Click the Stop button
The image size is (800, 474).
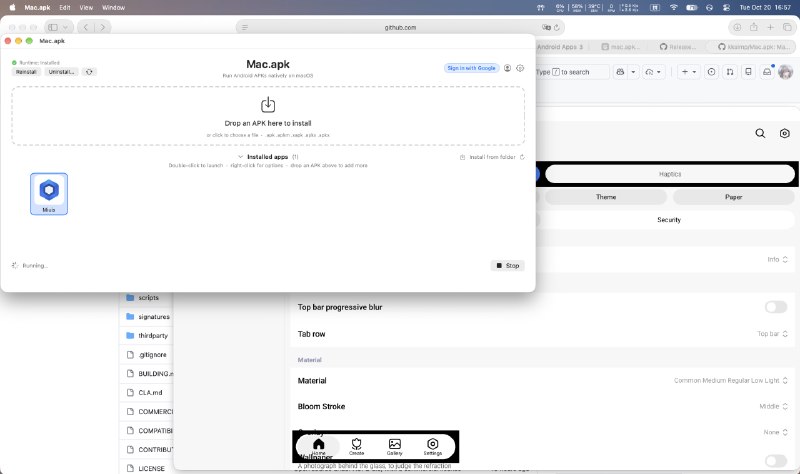click(x=508, y=265)
